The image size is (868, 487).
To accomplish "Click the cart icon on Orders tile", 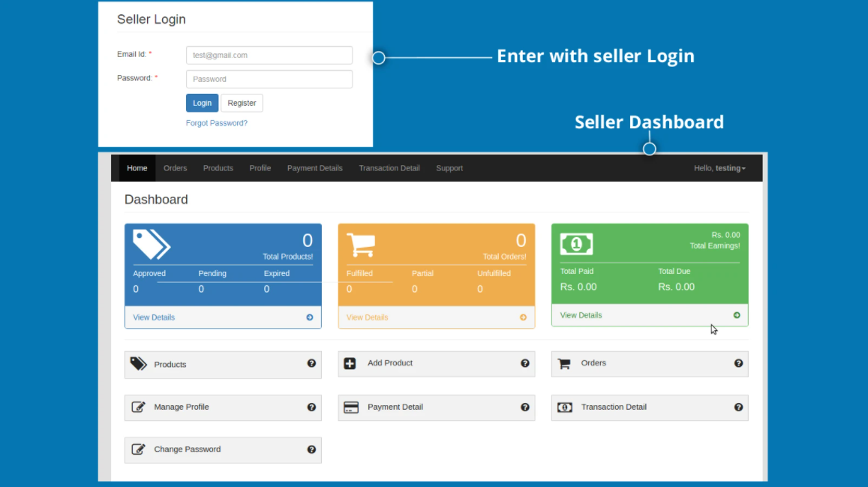I will tap(564, 364).
